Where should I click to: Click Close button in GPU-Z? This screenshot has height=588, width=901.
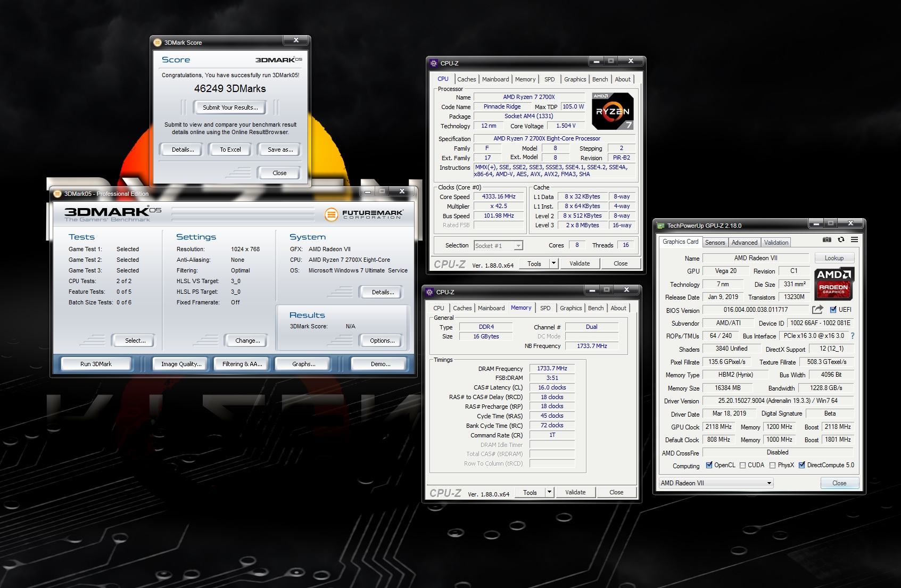click(x=839, y=483)
